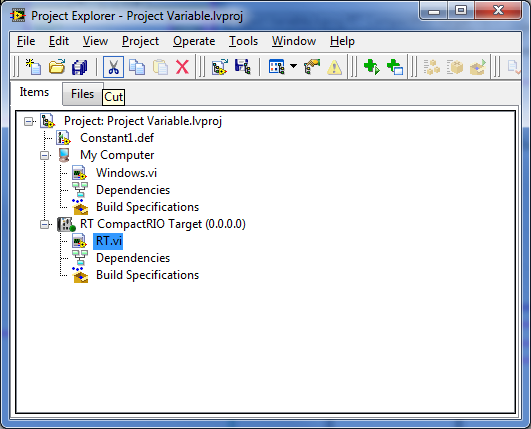
Task: Open the View menu
Action: click(95, 41)
